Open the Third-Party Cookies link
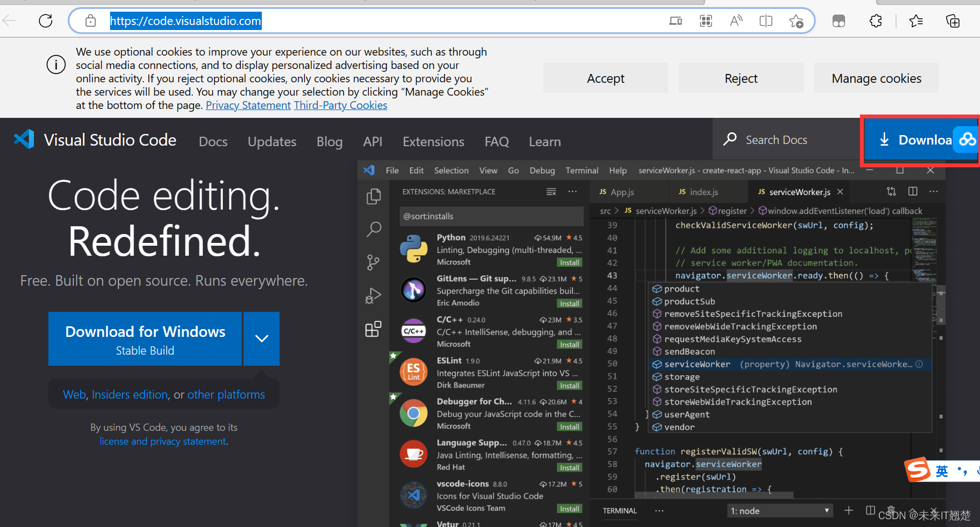The height and width of the screenshot is (527, 980). [x=340, y=105]
